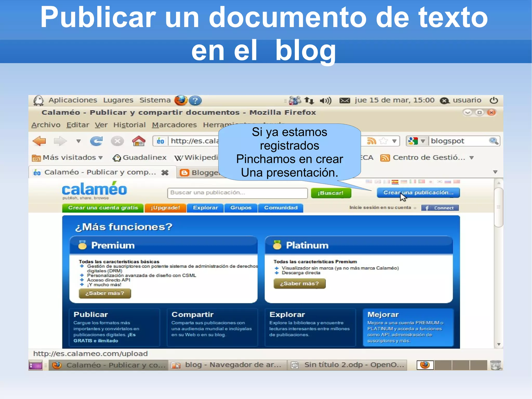Open the Google search engine selector

pos(417,141)
